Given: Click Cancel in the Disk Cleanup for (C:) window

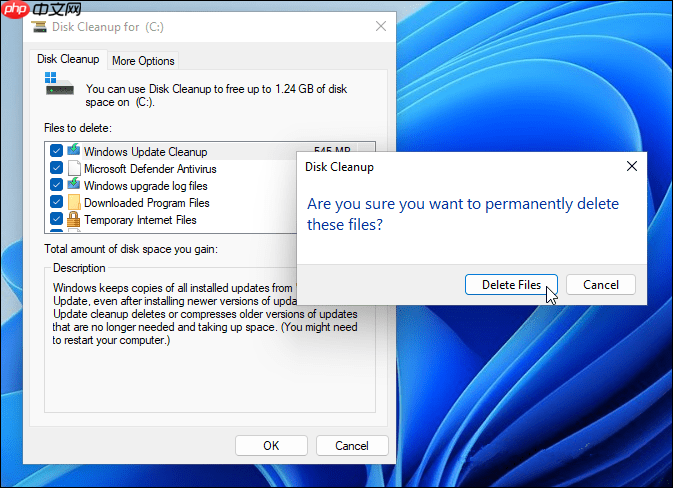Looking at the screenshot, I should [352, 446].
